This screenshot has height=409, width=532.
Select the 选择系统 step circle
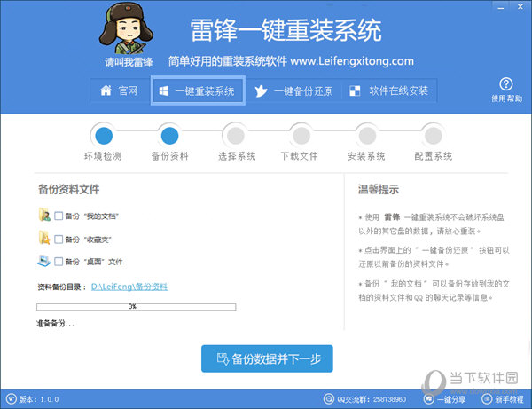235,135
